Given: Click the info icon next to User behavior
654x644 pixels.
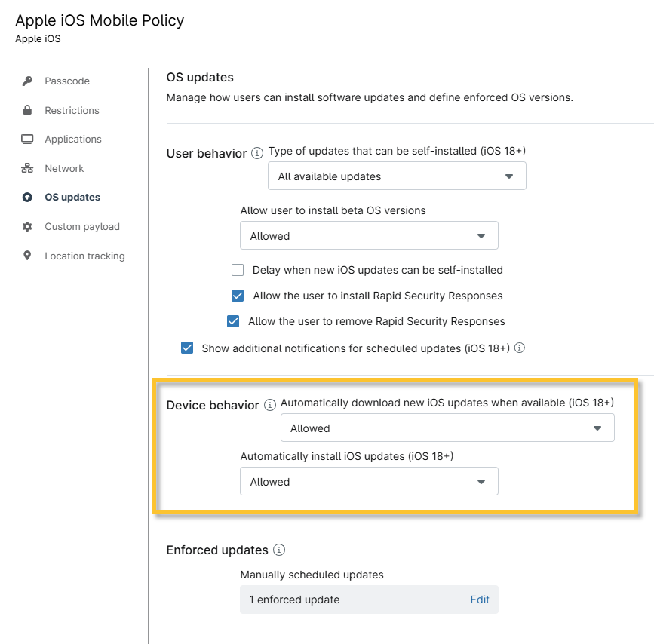Looking at the screenshot, I should (256, 152).
